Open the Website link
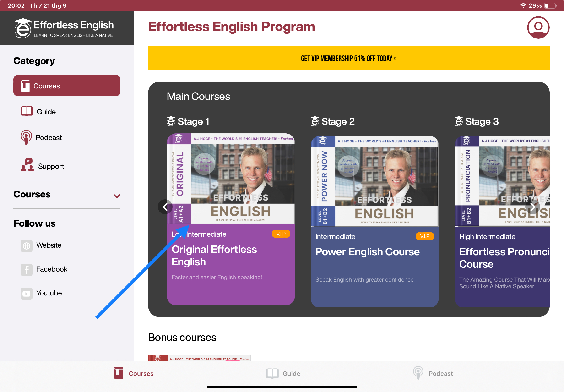 pyautogui.click(x=49, y=245)
